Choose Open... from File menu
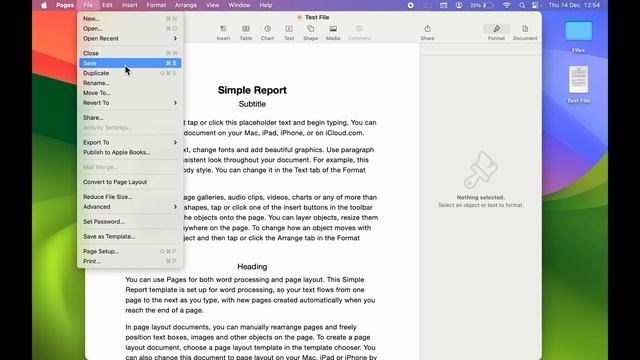Viewport: 640px width, 360px height. pos(130,29)
